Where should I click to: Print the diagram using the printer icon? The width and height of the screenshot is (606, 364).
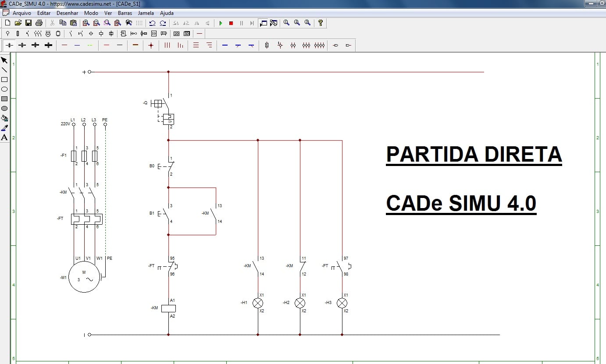pos(39,23)
